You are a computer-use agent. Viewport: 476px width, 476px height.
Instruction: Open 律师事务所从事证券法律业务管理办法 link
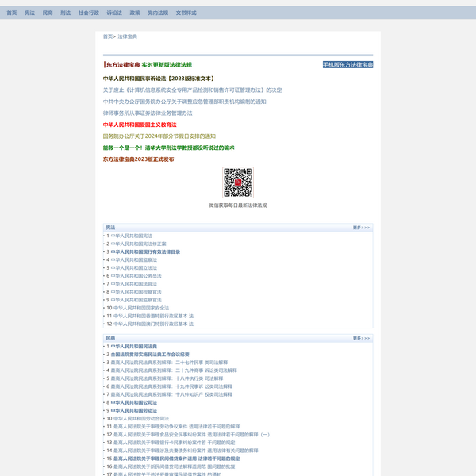(148, 113)
